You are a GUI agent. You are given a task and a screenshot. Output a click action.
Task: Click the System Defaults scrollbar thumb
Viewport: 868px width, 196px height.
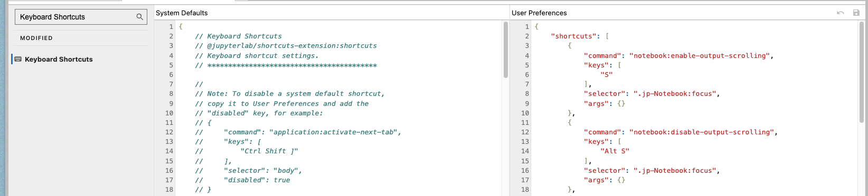505,50
